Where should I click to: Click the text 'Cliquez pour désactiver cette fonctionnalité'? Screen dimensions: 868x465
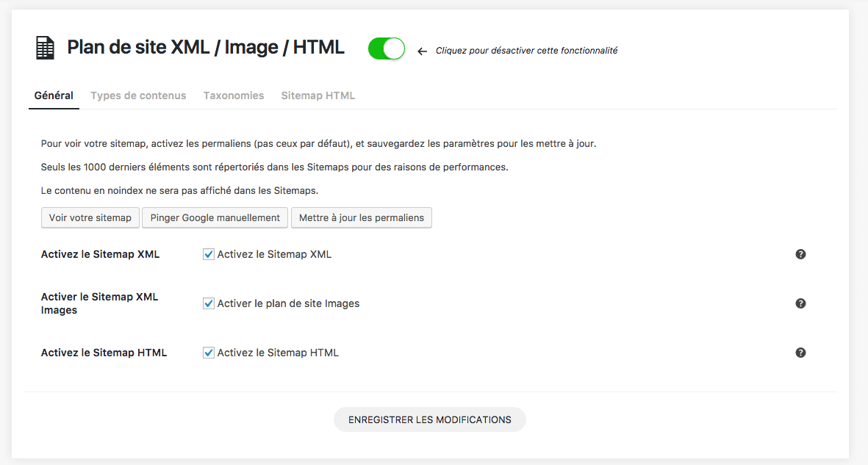pos(526,51)
